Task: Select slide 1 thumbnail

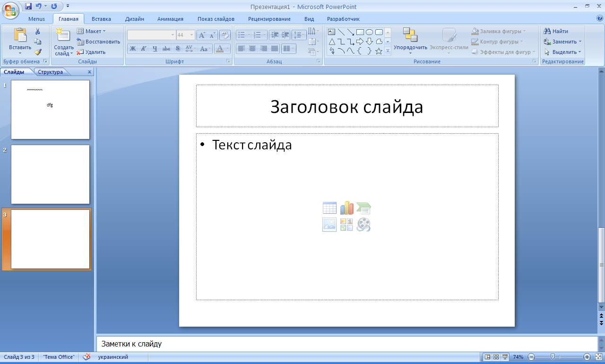Action: click(50, 109)
